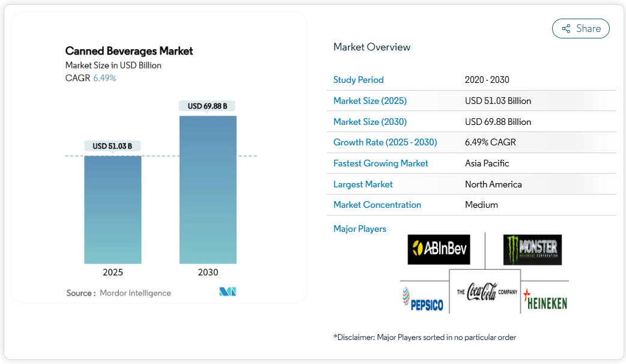Click the Heineken logo
626x364 pixels.
click(x=545, y=300)
